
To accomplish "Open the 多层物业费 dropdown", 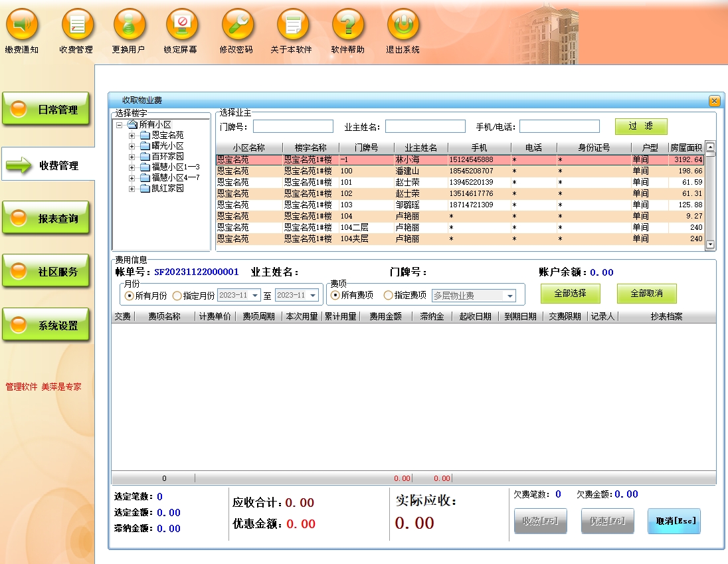I will tap(510, 296).
